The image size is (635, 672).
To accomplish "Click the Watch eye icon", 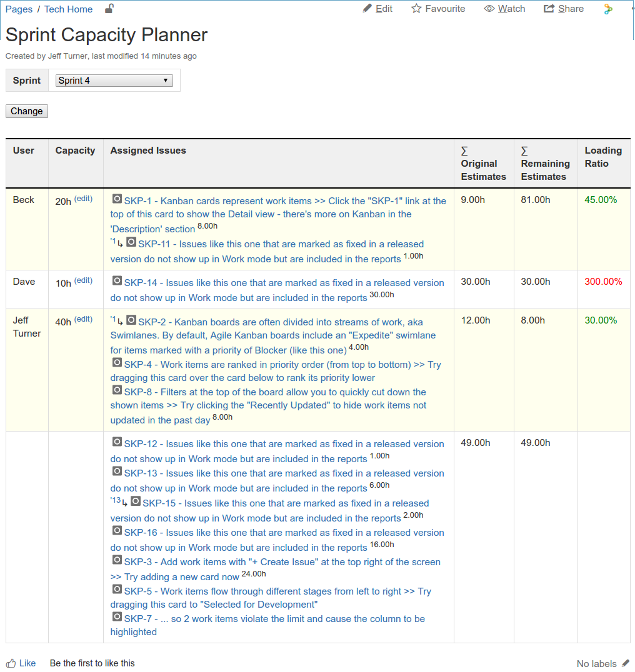I will tap(489, 9).
